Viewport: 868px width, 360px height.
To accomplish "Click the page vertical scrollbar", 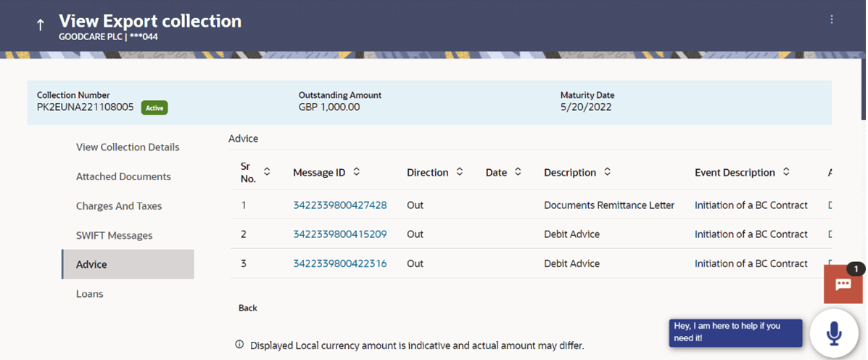I will click(863, 87).
